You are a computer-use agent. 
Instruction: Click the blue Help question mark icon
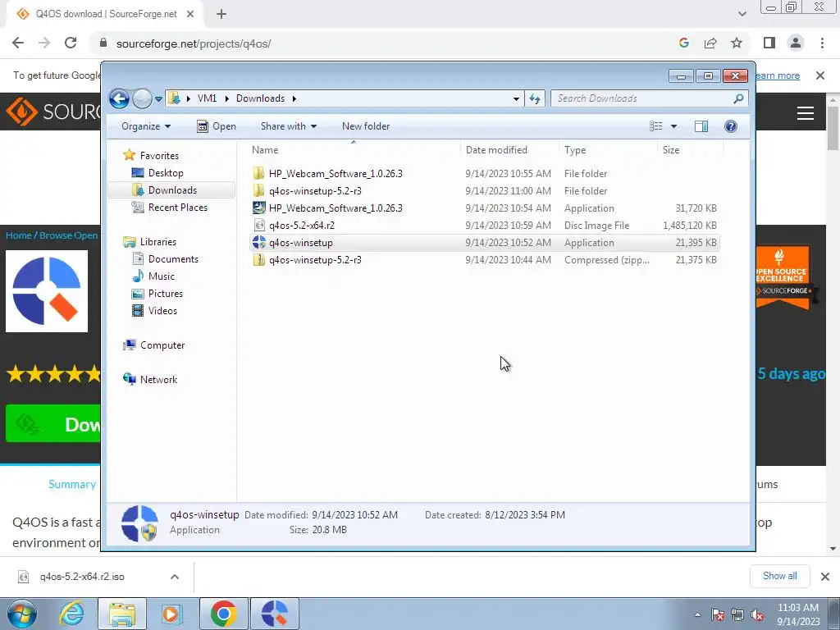click(731, 126)
